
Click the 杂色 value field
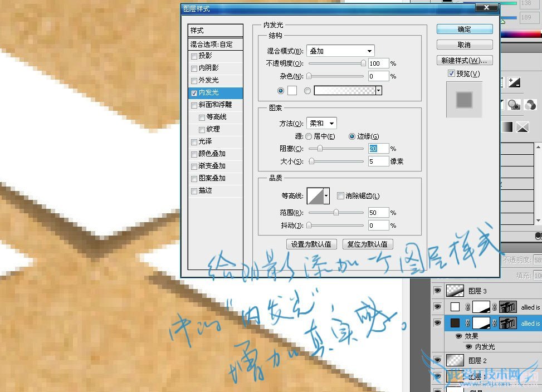coord(378,76)
